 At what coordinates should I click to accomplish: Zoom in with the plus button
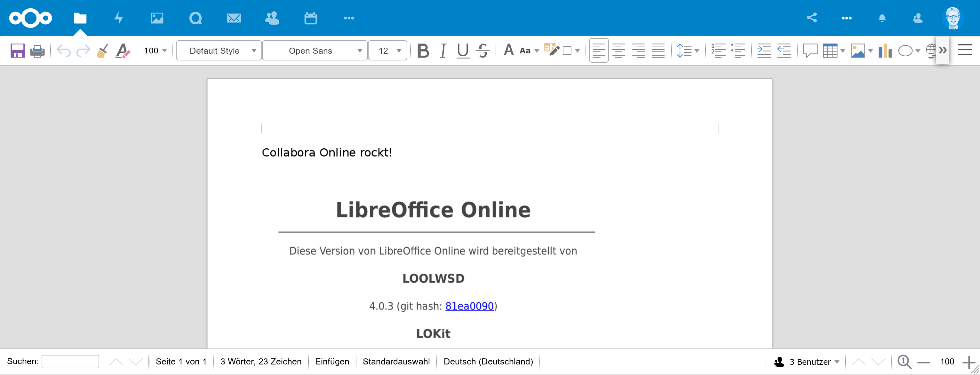(x=968, y=362)
